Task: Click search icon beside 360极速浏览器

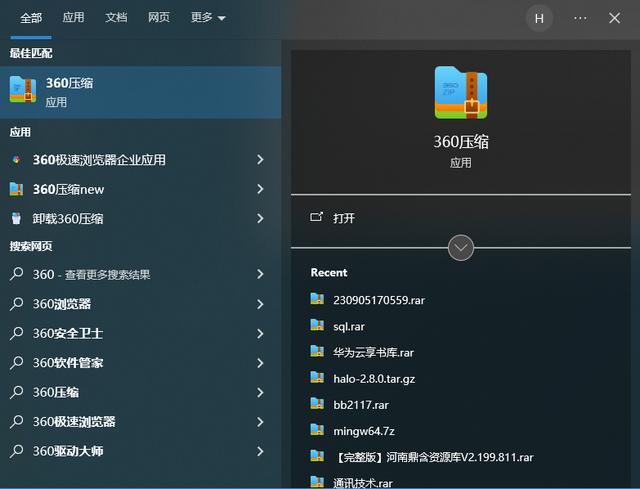Action: [16, 421]
